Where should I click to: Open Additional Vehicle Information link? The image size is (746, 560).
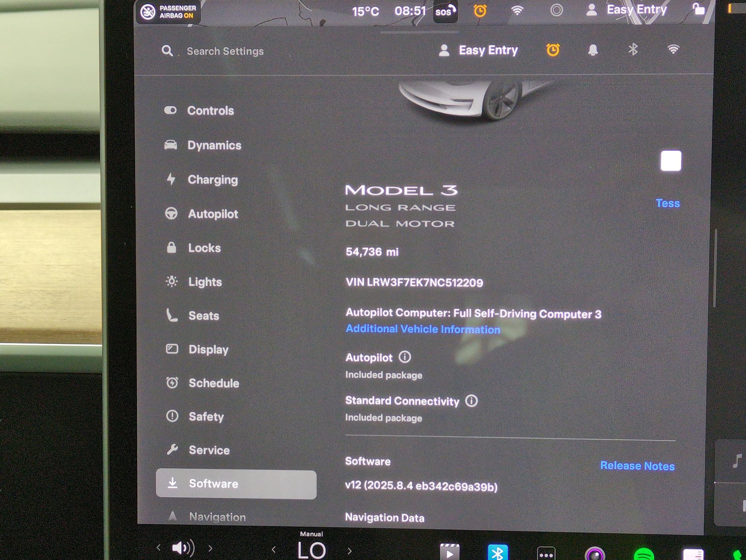(423, 329)
